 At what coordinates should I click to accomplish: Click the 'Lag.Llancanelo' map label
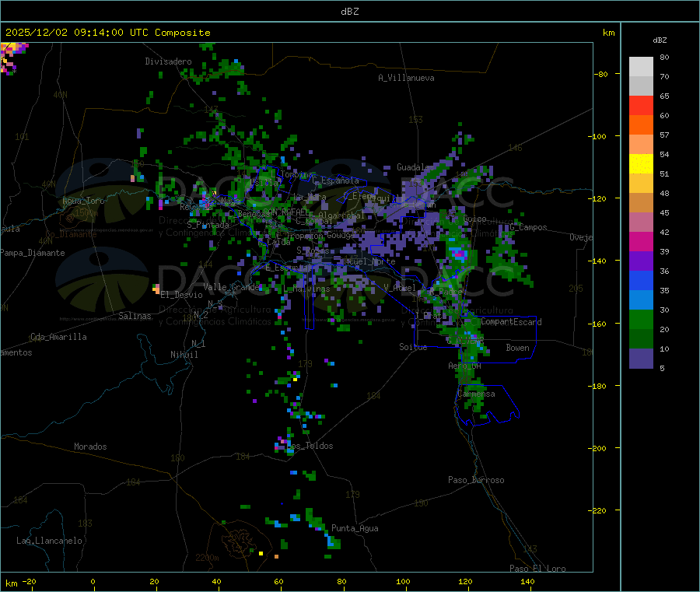click(50, 541)
